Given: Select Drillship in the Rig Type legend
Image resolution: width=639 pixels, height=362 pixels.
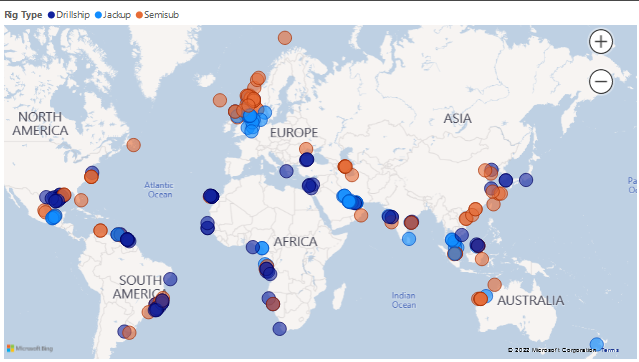Looking at the screenshot, I should coord(69,15).
